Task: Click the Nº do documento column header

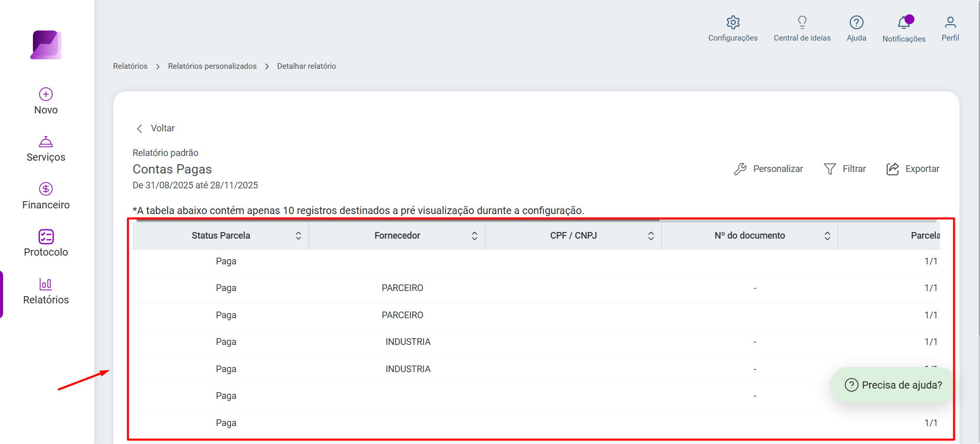Action: point(750,236)
